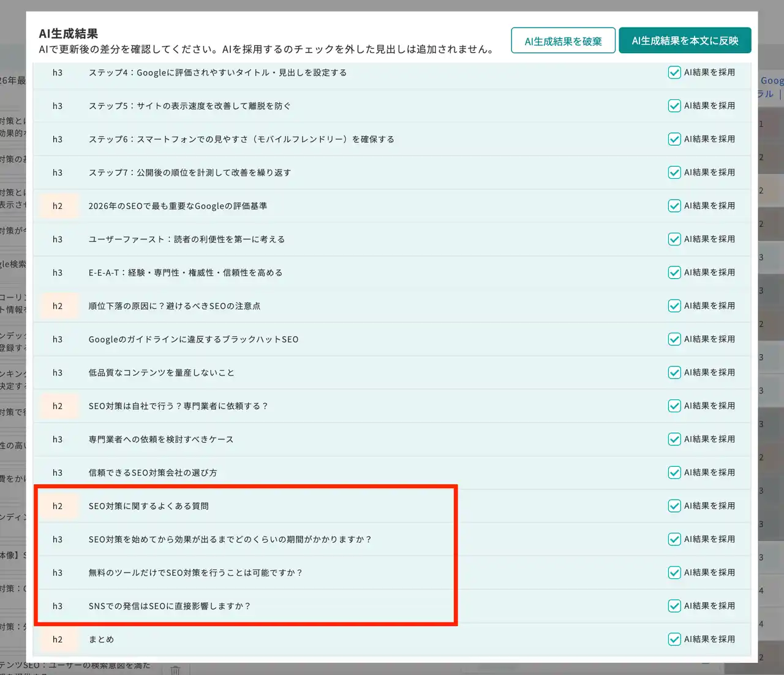Select heading text ユーザーファースト：読者の利便性

[x=186, y=239]
